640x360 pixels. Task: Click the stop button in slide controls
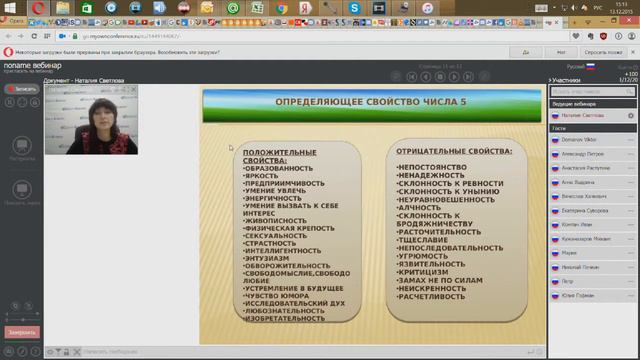point(440,77)
